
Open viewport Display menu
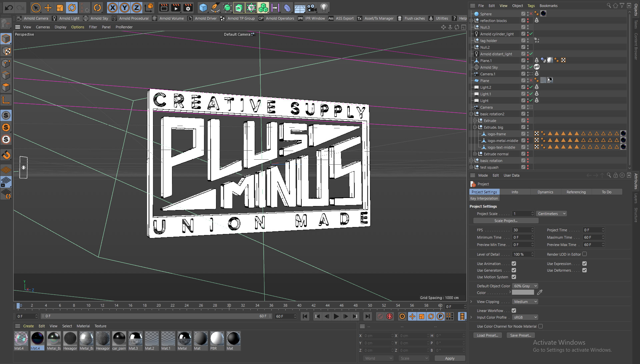(x=60, y=27)
